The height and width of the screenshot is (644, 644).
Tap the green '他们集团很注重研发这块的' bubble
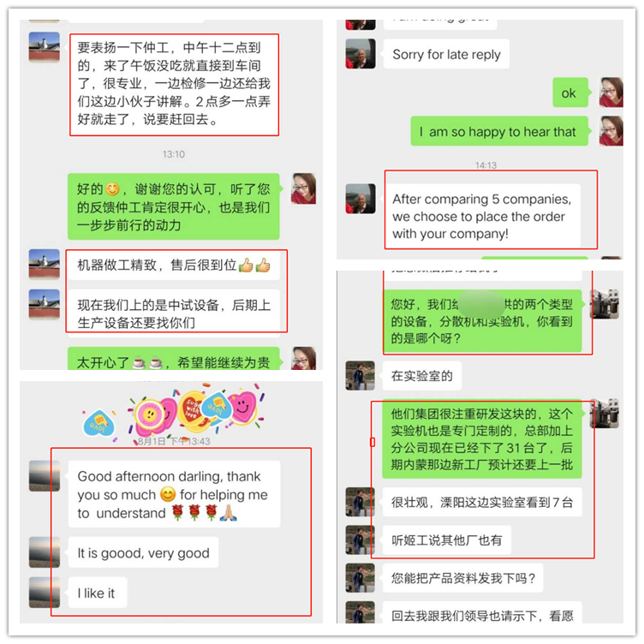click(482, 439)
